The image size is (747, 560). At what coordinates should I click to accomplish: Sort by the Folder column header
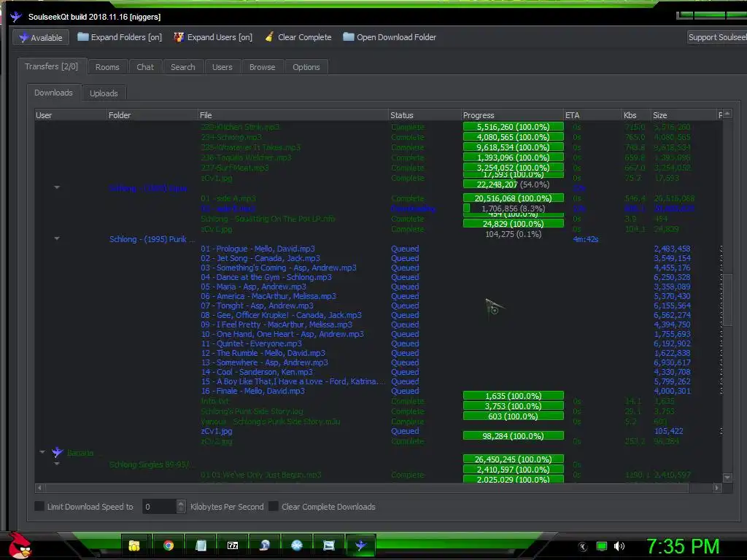[x=152, y=115]
